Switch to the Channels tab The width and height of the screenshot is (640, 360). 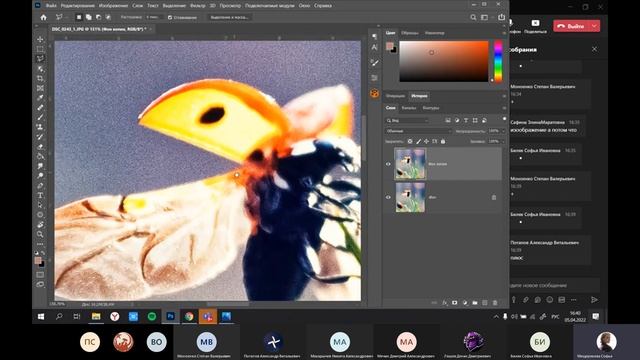coord(409,108)
